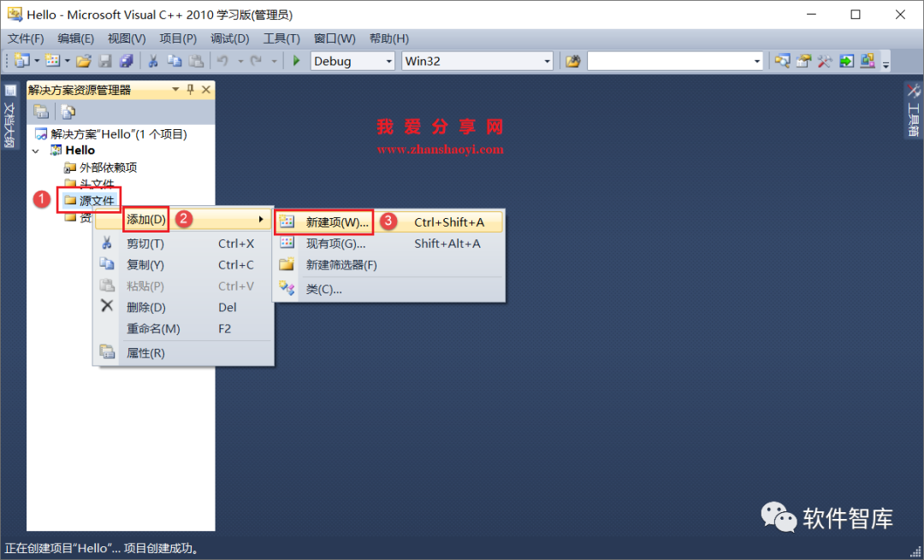Viewport: 924px width, 560px height.
Task: Open the 项目(P) menu
Action: coord(178,38)
